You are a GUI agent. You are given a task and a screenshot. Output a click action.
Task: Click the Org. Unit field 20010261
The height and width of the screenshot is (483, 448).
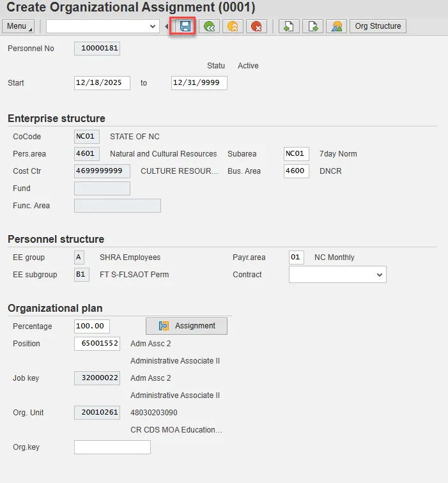(x=97, y=413)
